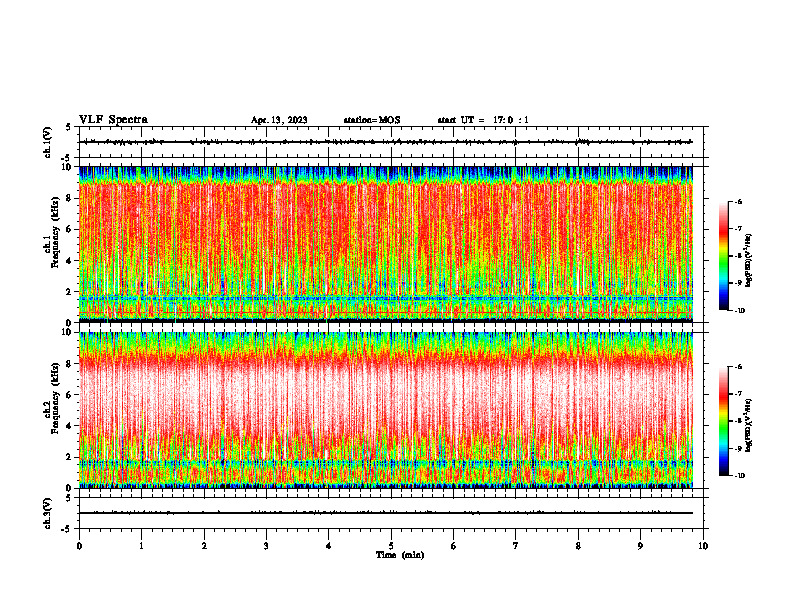Click tick label "3" on the Time axis
The height and width of the screenshot is (612, 792).
tap(266, 546)
